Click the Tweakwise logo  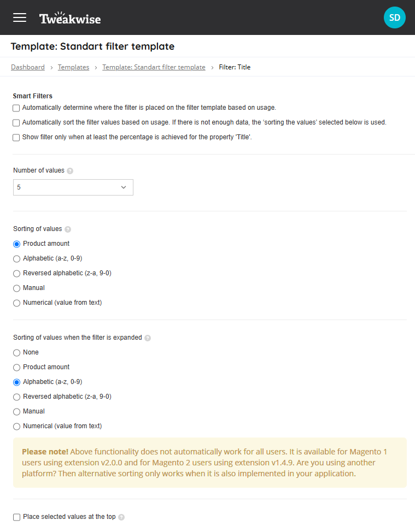[x=70, y=18]
